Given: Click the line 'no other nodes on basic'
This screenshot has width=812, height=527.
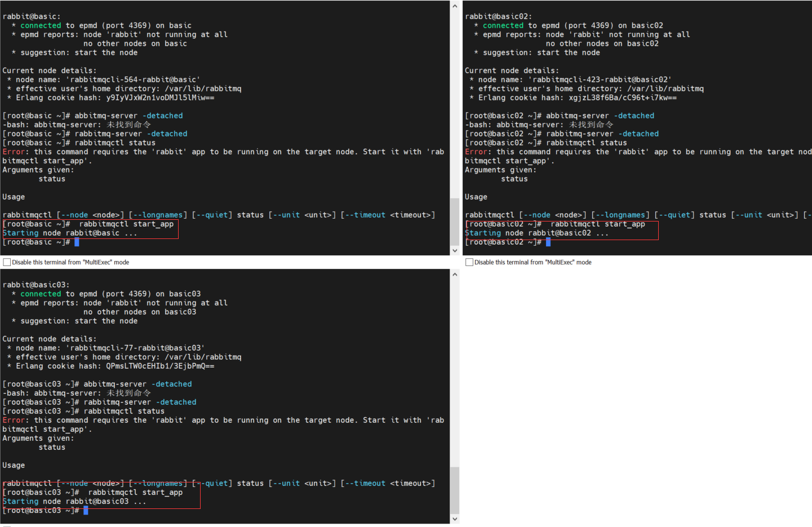Looking at the screenshot, I should click(x=135, y=43).
